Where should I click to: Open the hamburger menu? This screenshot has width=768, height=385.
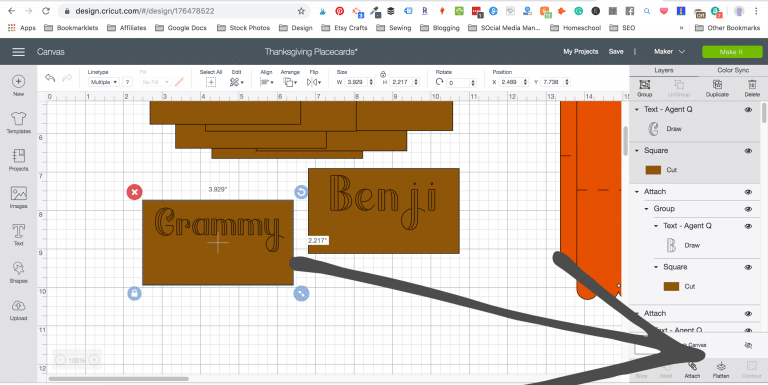pyautogui.click(x=19, y=51)
